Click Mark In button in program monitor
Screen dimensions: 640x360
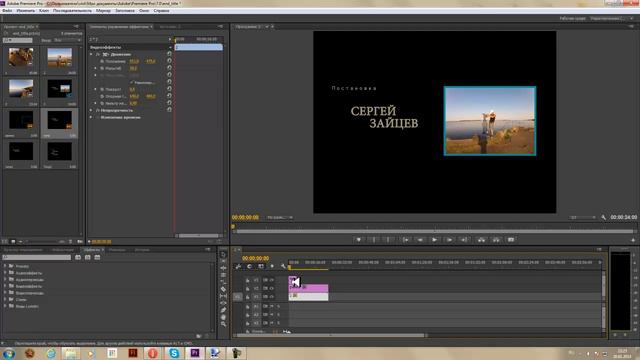tap(373, 240)
